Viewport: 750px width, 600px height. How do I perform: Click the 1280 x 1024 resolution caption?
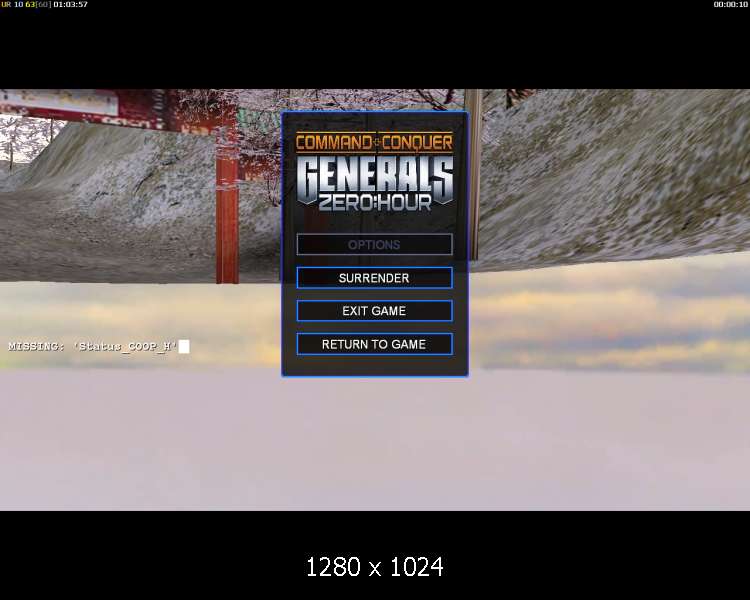[375, 567]
